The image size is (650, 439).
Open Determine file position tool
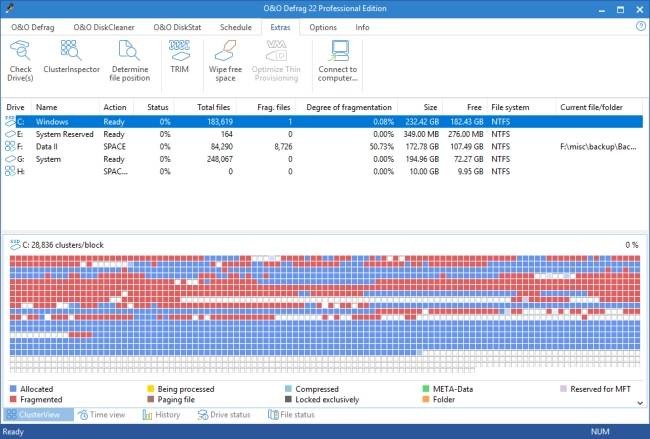pos(130,61)
